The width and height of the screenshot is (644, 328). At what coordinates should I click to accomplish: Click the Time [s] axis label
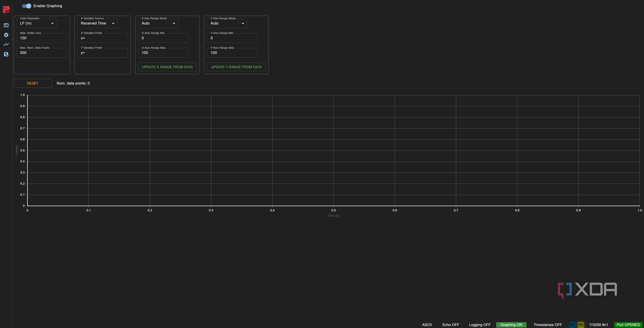(334, 216)
